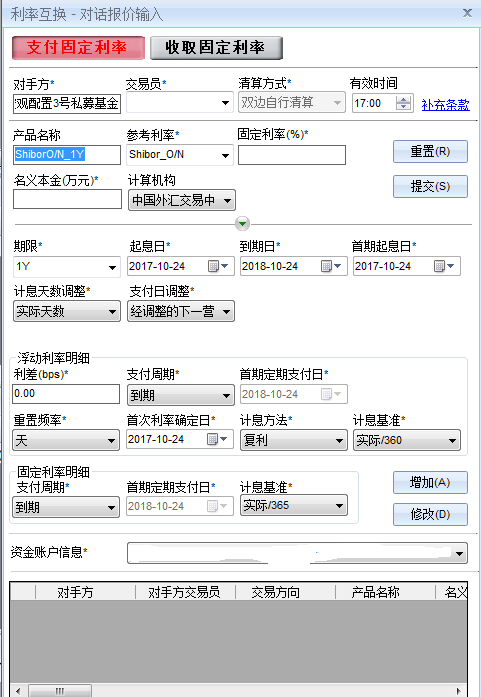Select 支付固定利率 direction toggle
The width and height of the screenshot is (481, 697).
[78, 48]
